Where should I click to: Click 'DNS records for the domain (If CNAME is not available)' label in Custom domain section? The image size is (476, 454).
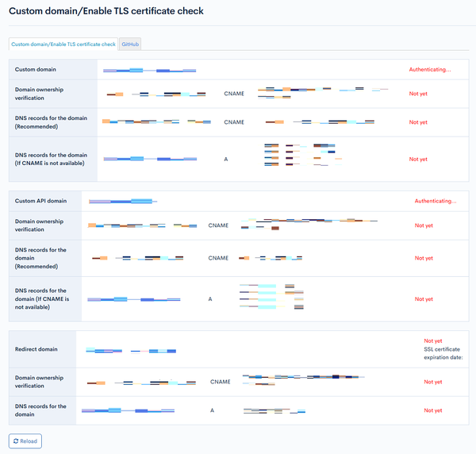point(51,159)
